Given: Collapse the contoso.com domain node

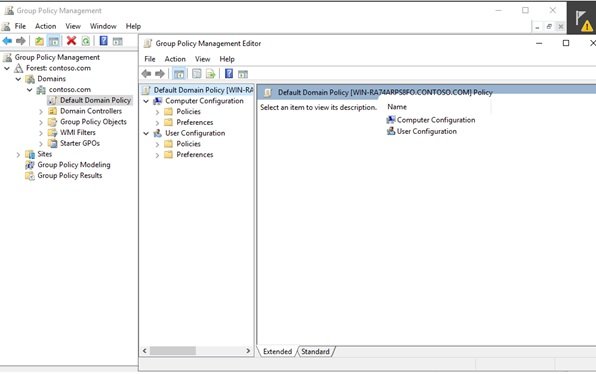Looking at the screenshot, I should click(30, 90).
